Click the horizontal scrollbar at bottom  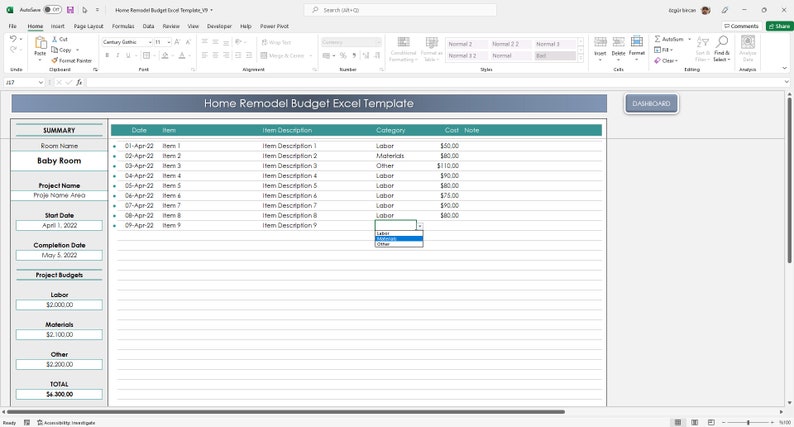coord(286,412)
